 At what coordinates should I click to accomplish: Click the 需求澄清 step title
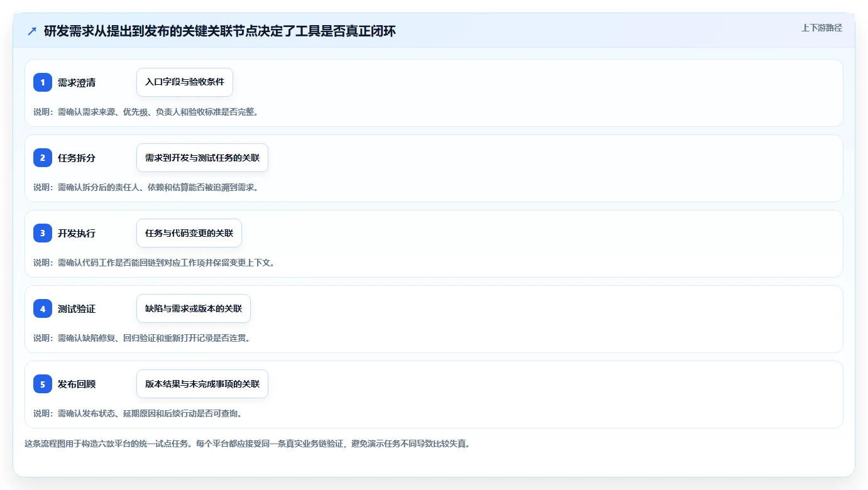(x=77, y=83)
